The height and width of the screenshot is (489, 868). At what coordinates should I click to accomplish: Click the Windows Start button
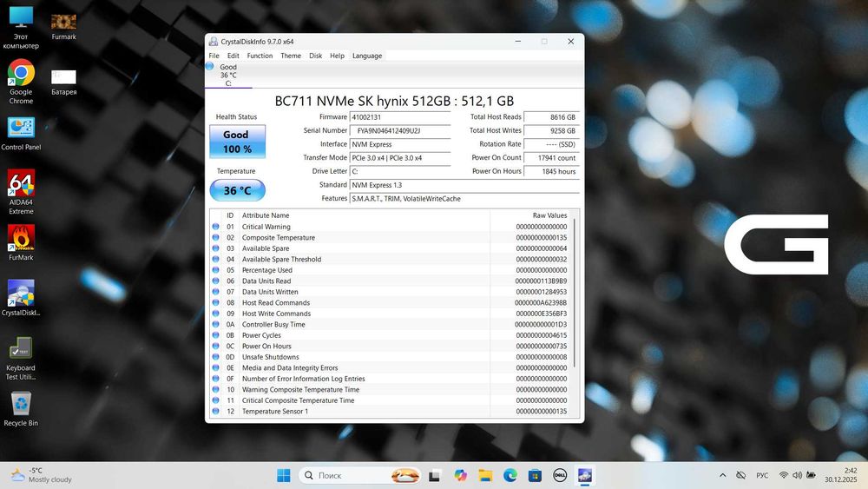click(284, 476)
